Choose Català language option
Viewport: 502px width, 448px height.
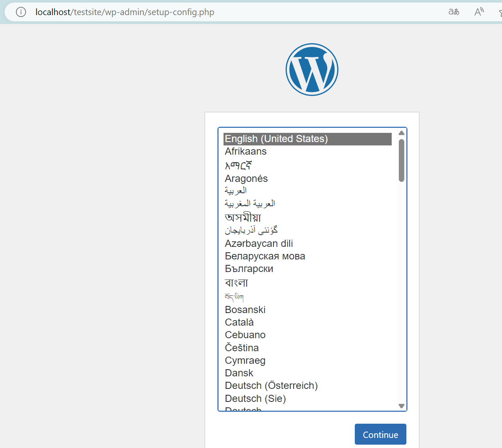coord(307,322)
